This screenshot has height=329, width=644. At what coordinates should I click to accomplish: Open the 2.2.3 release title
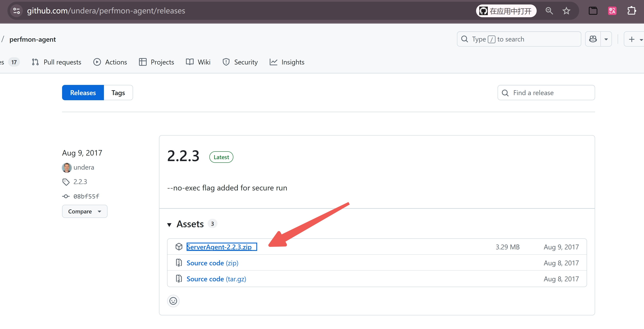[x=183, y=156]
